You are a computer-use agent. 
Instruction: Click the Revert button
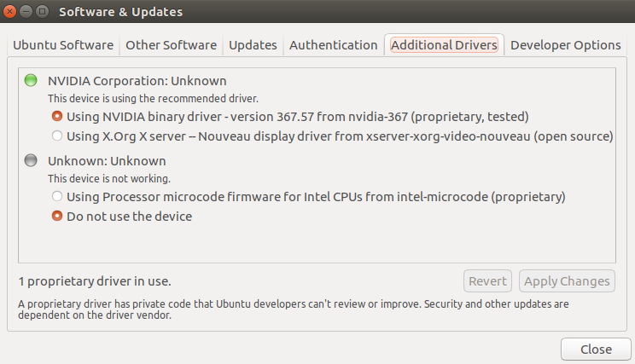tap(487, 281)
